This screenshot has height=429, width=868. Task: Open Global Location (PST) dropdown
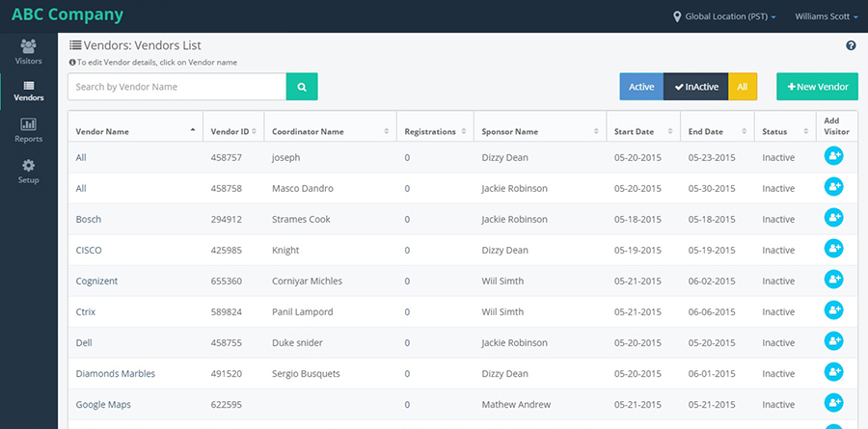pyautogui.click(x=730, y=16)
